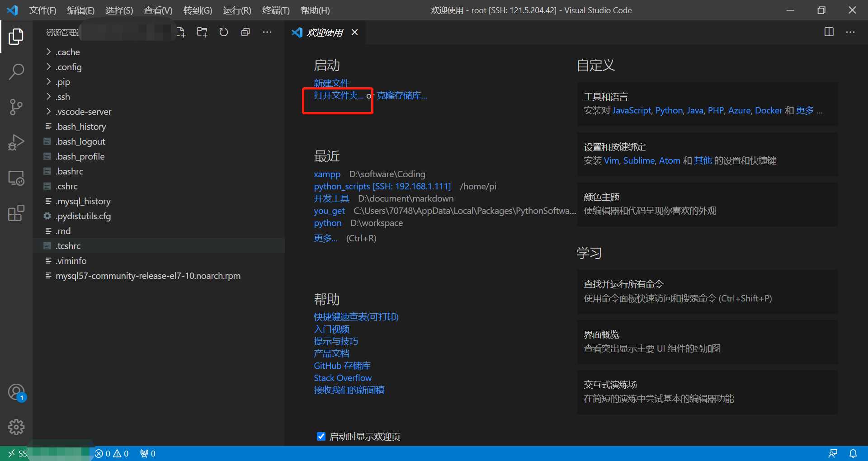This screenshot has width=868, height=461.
Task: Open the Search view icon
Action: [x=16, y=71]
